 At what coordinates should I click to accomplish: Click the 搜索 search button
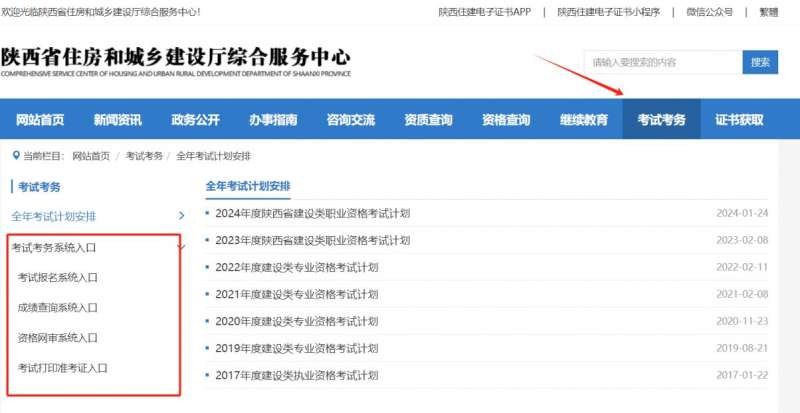[760, 62]
